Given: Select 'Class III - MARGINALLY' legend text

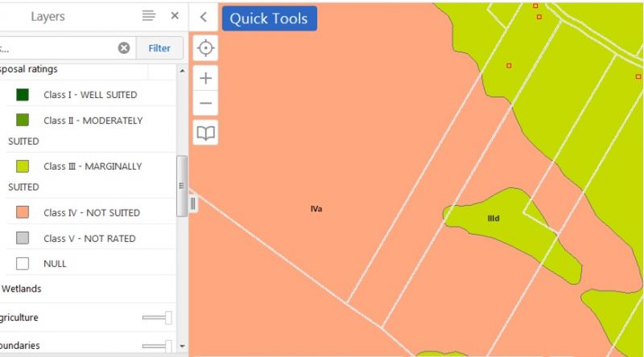Looking at the screenshot, I should tap(93, 166).
